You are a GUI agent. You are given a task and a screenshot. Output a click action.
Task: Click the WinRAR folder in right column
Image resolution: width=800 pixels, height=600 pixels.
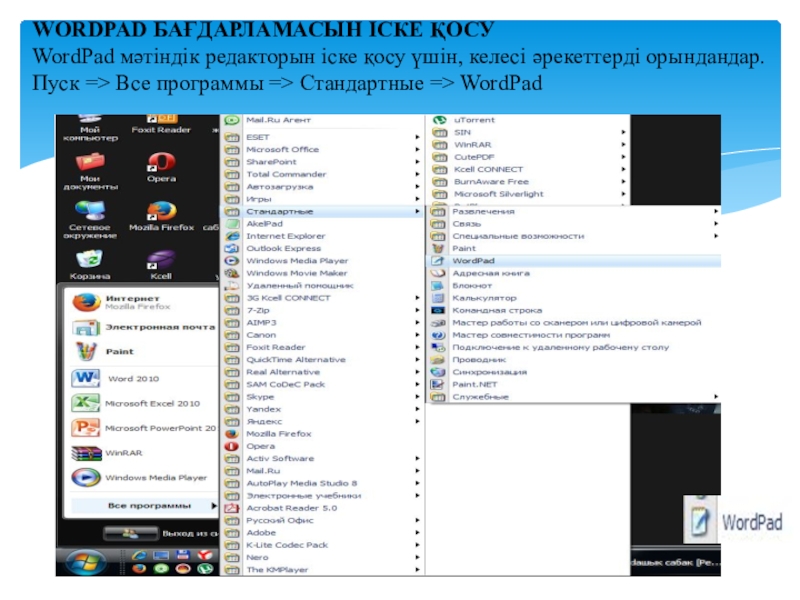pos(529,145)
